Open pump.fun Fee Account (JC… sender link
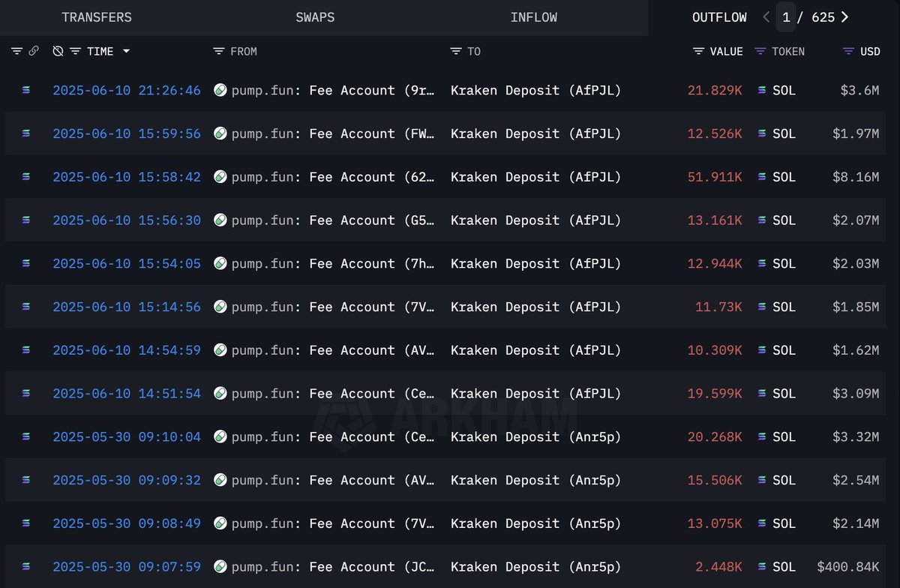 click(333, 567)
